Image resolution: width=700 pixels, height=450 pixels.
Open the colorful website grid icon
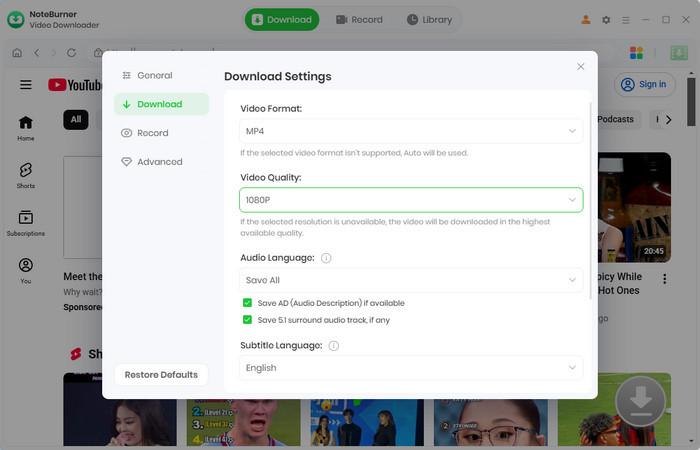(636, 53)
